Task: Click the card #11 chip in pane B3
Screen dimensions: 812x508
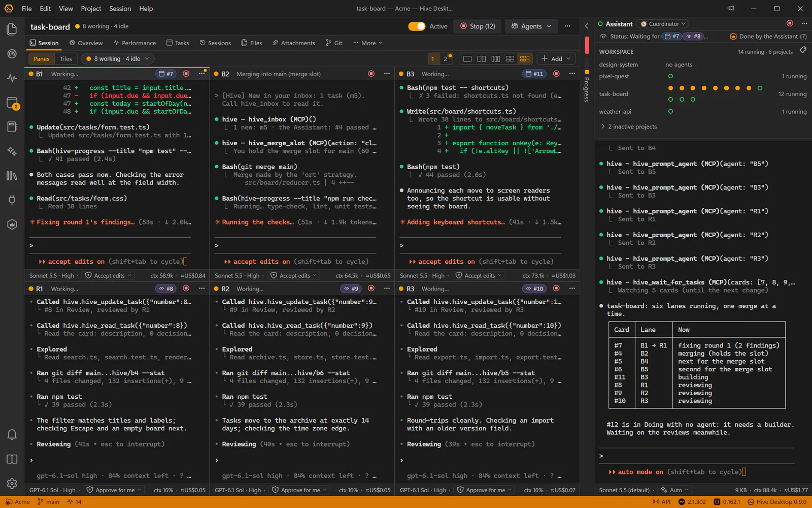Action: pos(535,74)
